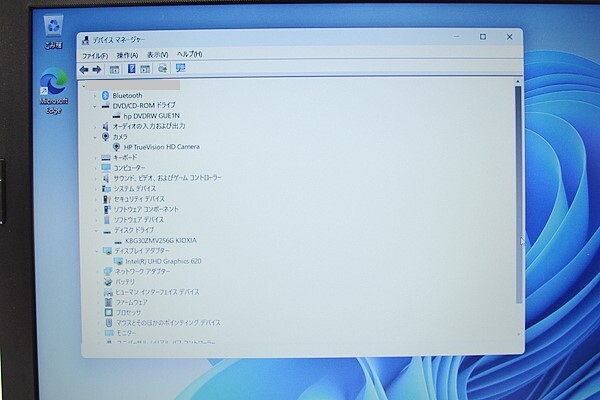
Task: Close the Device Manager window
Action: (x=509, y=37)
